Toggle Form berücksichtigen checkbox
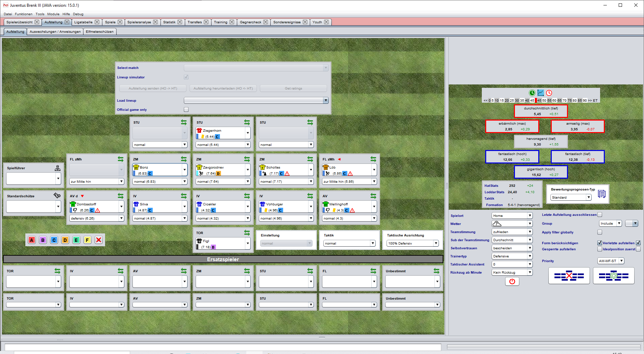This screenshot has height=354, width=644. (x=600, y=243)
